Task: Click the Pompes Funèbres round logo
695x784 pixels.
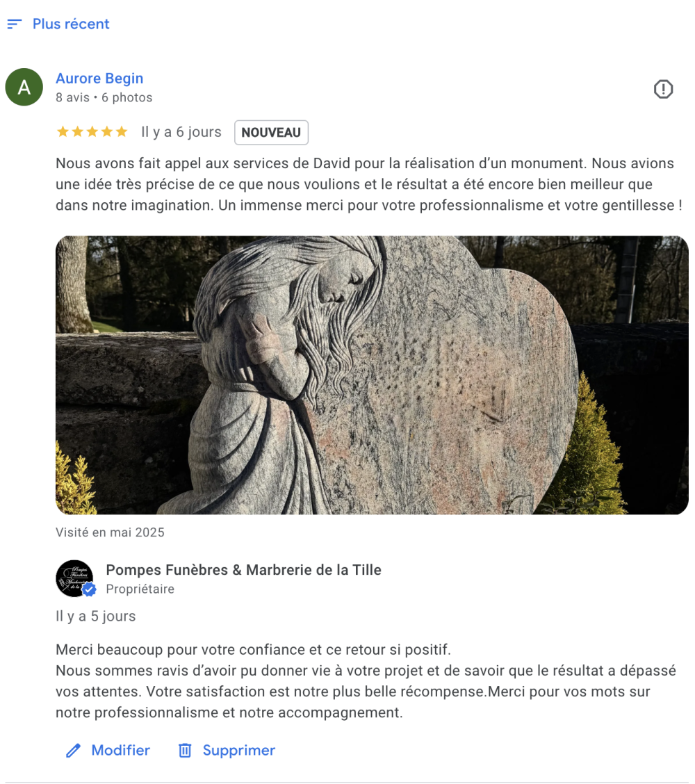Action: pyautogui.click(x=74, y=578)
